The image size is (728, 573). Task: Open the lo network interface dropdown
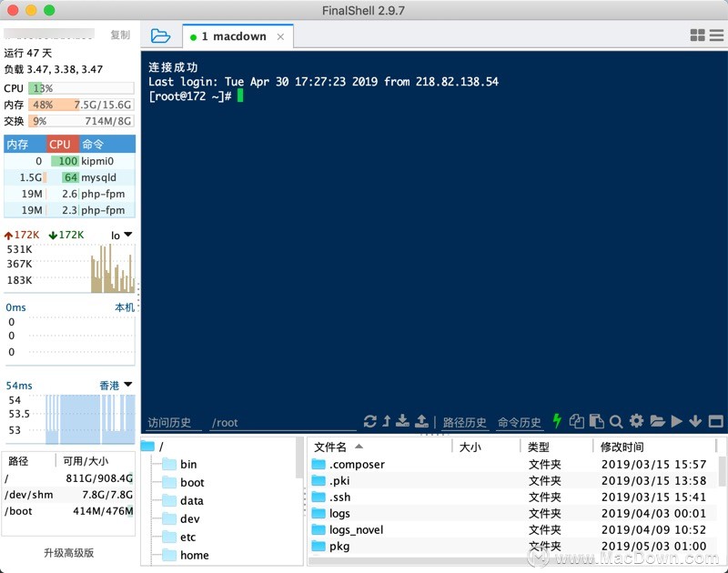[x=122, y=236]
